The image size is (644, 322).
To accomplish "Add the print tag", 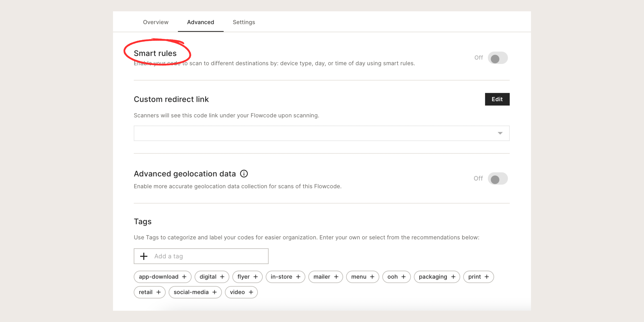I will (478, 277).
